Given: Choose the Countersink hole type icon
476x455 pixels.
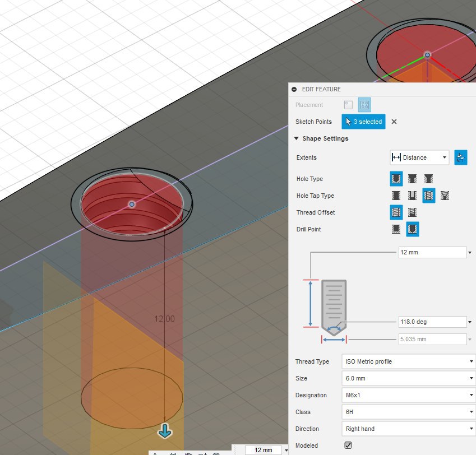Looking at the screenshot, I should click(428, 179).
